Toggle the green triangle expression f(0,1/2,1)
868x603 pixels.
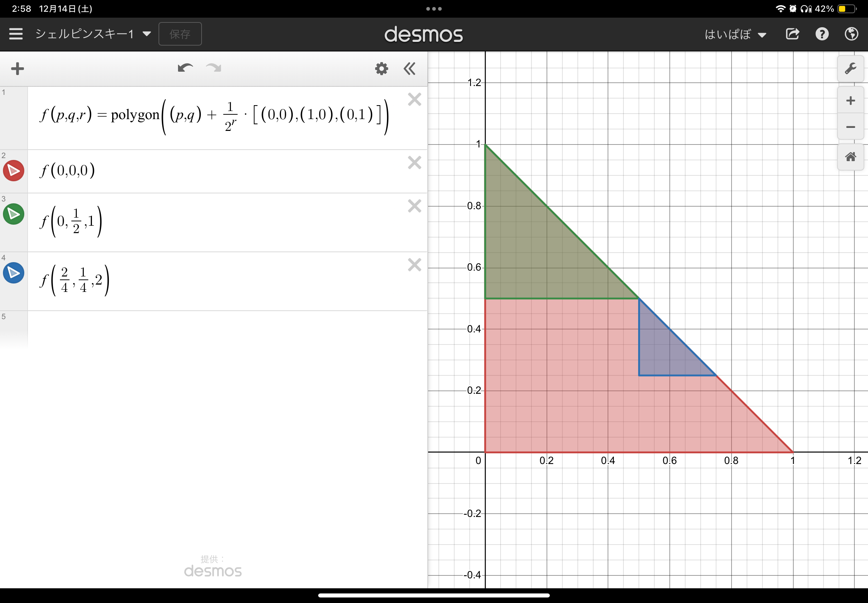coord(14,214)
